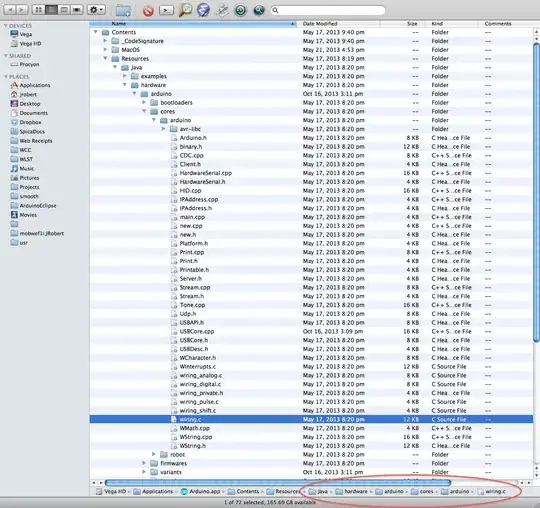Expand the MacOS folder triangle
Viewport: 540px width, 508px height.
pyautogui.click(x=105, y=50)
